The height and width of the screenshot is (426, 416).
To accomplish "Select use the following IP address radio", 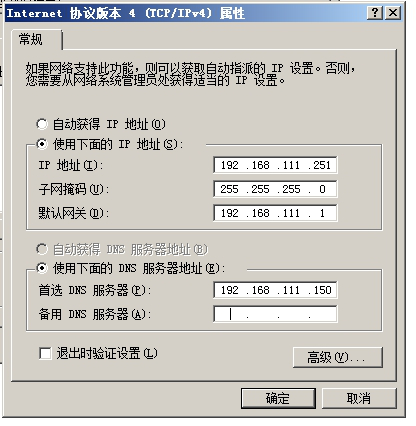I will click(x=42, y=144).
